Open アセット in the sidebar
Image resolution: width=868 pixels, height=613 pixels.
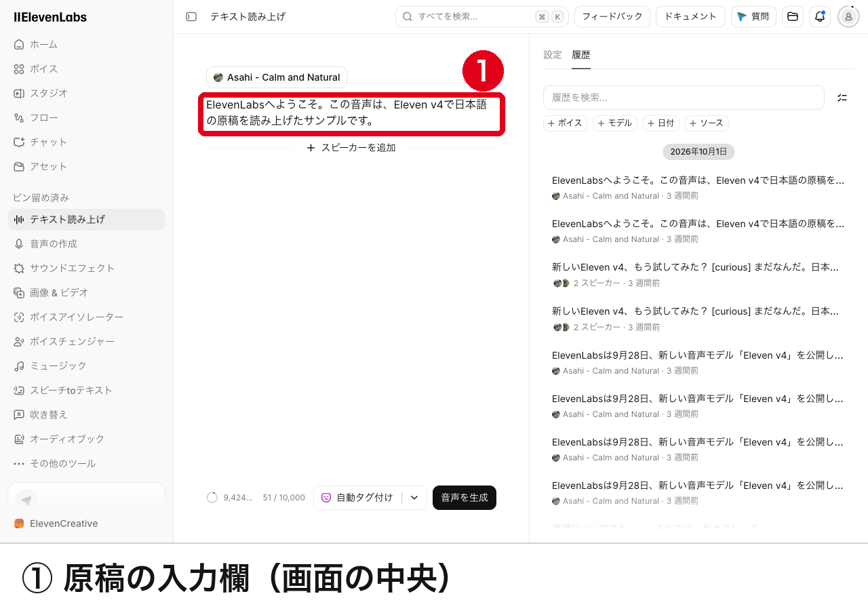tap(86, 166)
